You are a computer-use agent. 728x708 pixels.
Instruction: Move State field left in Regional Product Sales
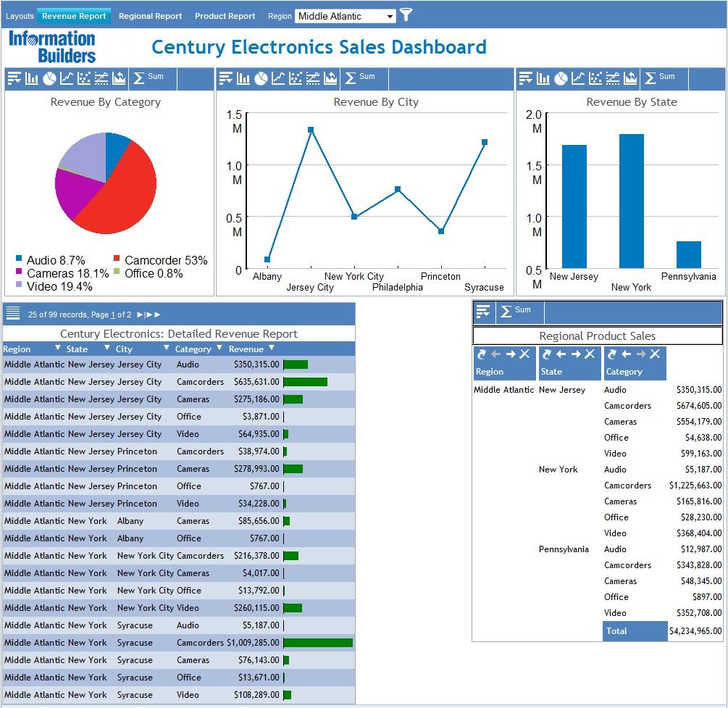tap(561, 354)
